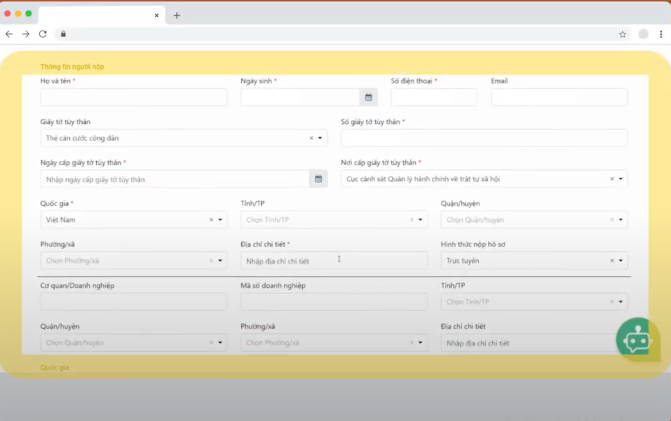This screenshot has height=421, width=671.
Task: Open the browser three-dot menu
Action: [x=660, y=33]
